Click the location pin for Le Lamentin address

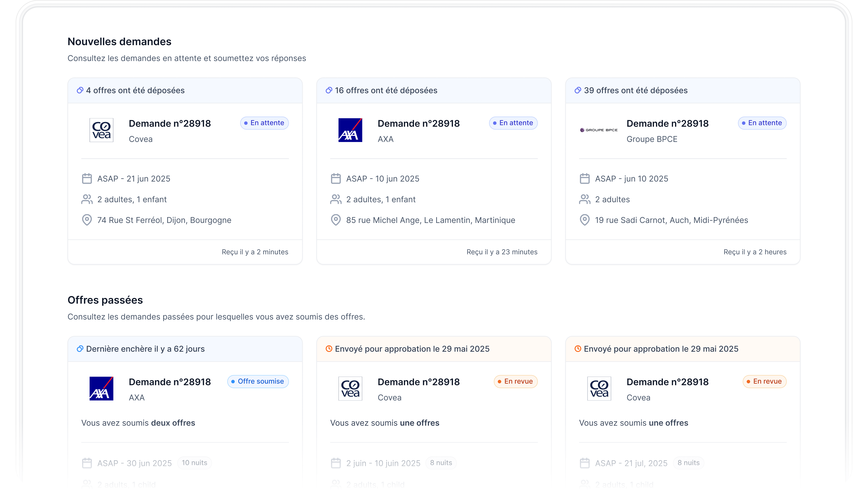[x=336, y=220]
